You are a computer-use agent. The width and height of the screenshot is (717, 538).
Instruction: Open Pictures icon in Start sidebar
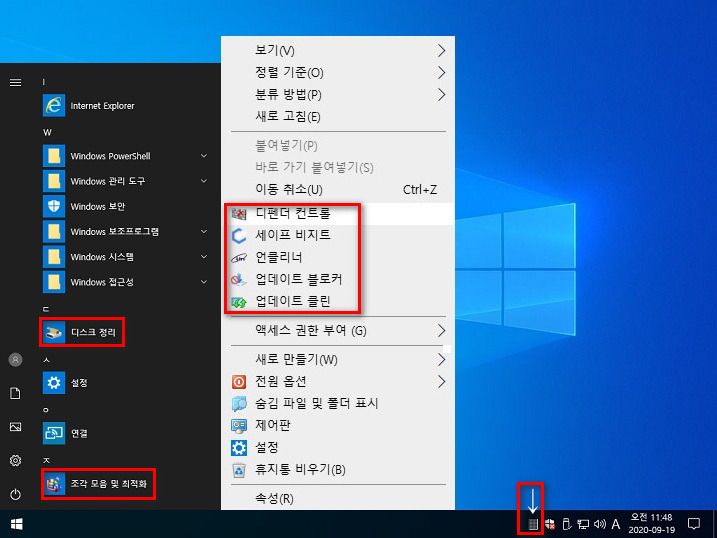pyautogui.click(x=16, y=427)
